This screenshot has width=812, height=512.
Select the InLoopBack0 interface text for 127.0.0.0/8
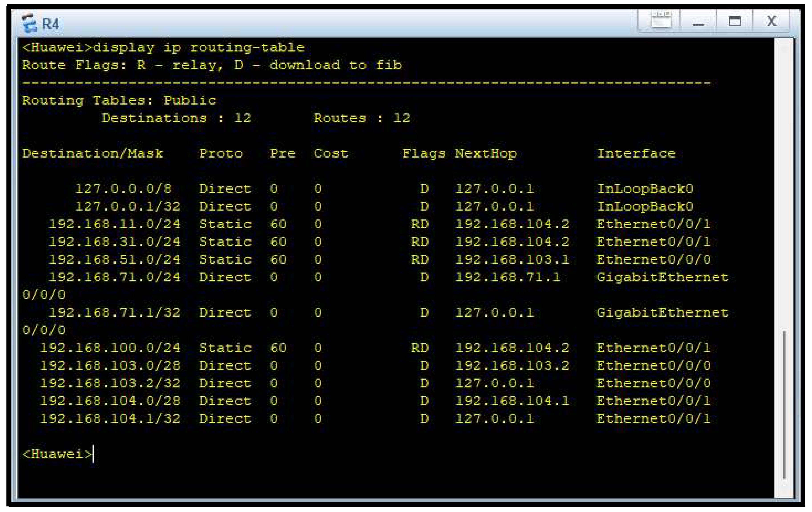pos(645,189)
